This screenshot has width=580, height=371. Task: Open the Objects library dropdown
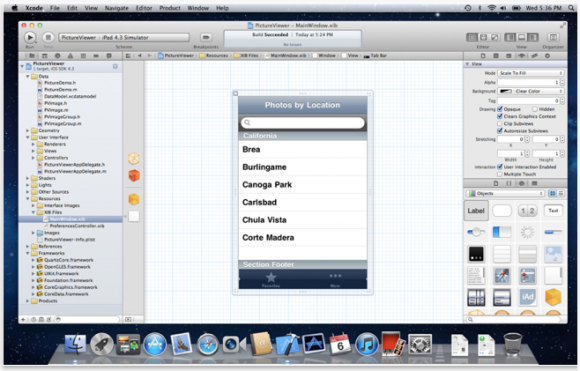coord(505,193)
